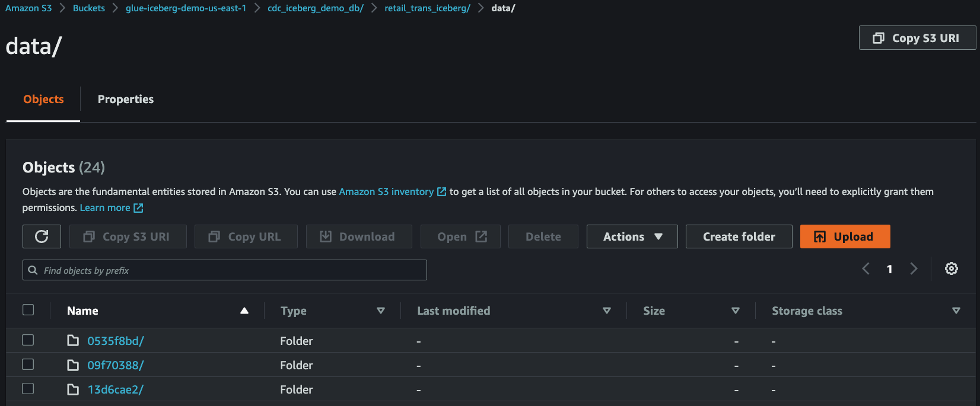Screen dimensions: 980x406
Task: Click 'Folder' type cell in 13d6cae2/ row
Action: [297, 389]
